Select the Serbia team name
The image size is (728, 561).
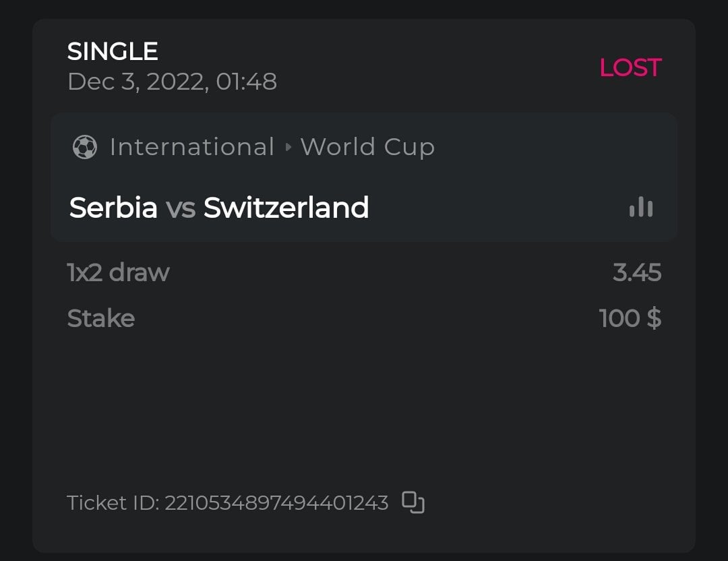pyautogui.click(x=113, y=208)
